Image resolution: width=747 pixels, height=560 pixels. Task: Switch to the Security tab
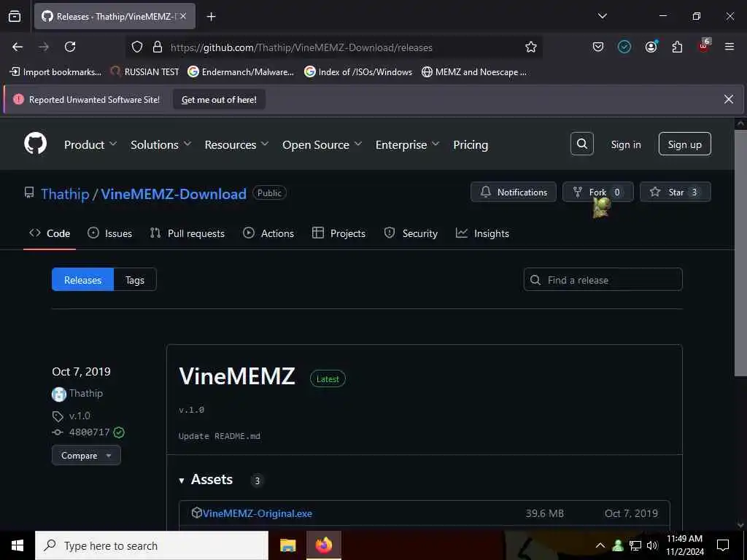click(x=411, y=233)
